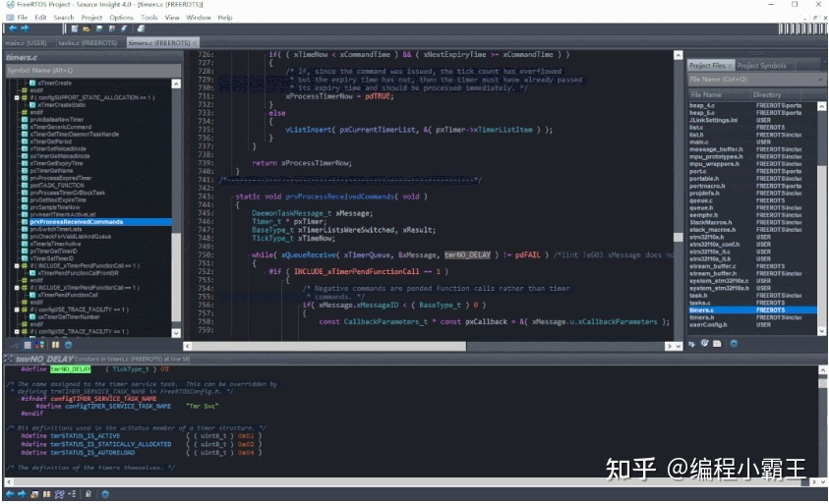This screenshot has width=829, height=504.
Task: Open the Options menu
Action: tap(122, 18)
